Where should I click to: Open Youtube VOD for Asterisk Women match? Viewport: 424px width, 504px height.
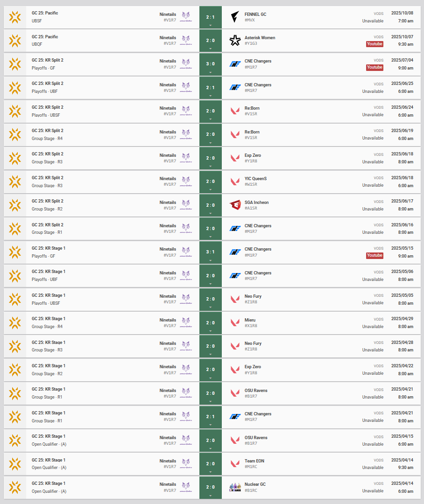point(375,44)
